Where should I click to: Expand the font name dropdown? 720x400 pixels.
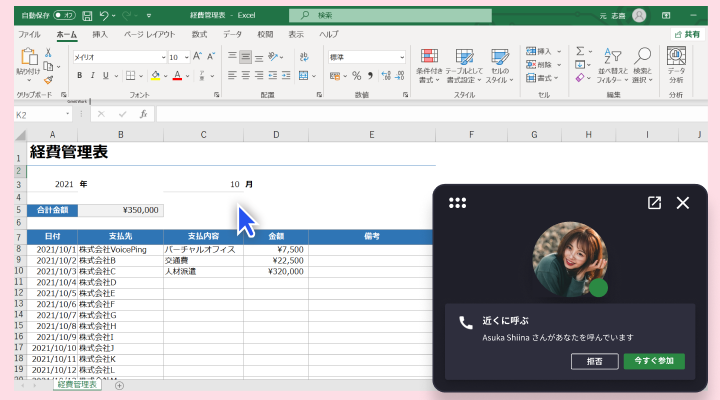point(159,57)
